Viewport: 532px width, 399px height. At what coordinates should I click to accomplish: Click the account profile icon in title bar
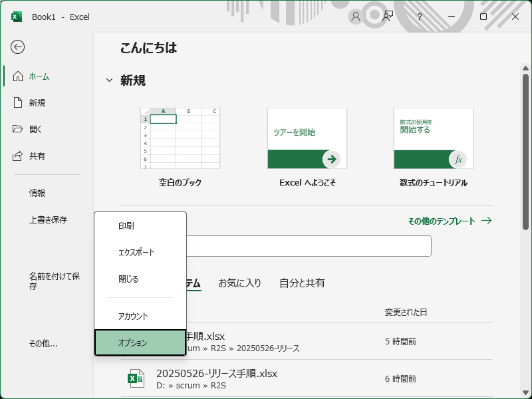coord(356,17)
